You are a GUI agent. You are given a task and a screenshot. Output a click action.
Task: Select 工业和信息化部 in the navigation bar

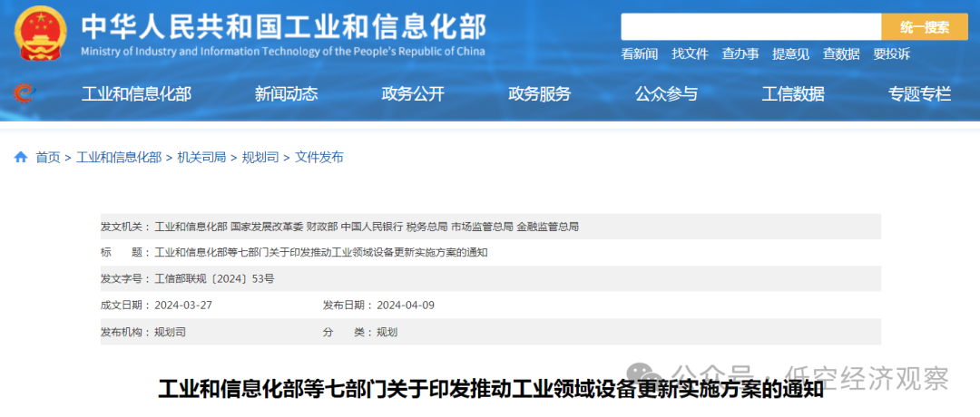pyautogui.click(x=136, y=94)
